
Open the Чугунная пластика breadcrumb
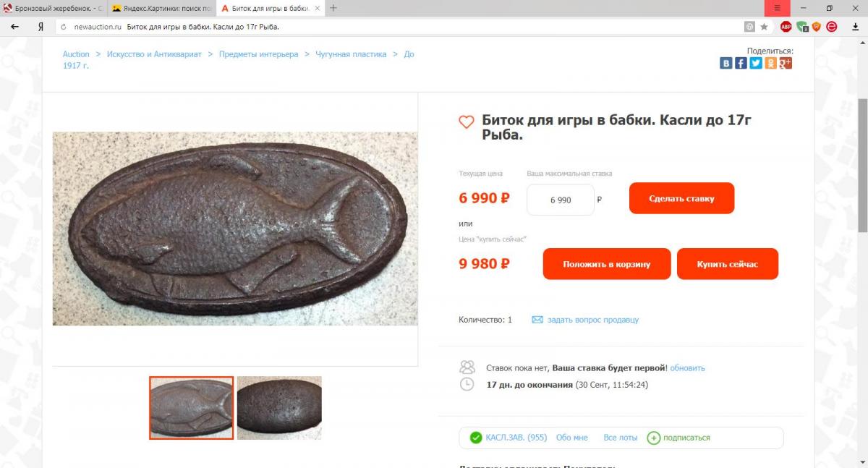click(351, 54)
